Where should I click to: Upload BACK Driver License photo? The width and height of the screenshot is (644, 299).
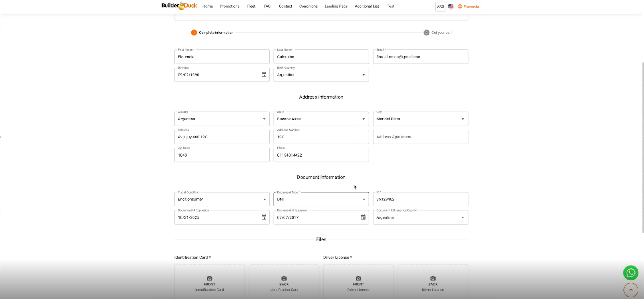click(x=433, y=283)
